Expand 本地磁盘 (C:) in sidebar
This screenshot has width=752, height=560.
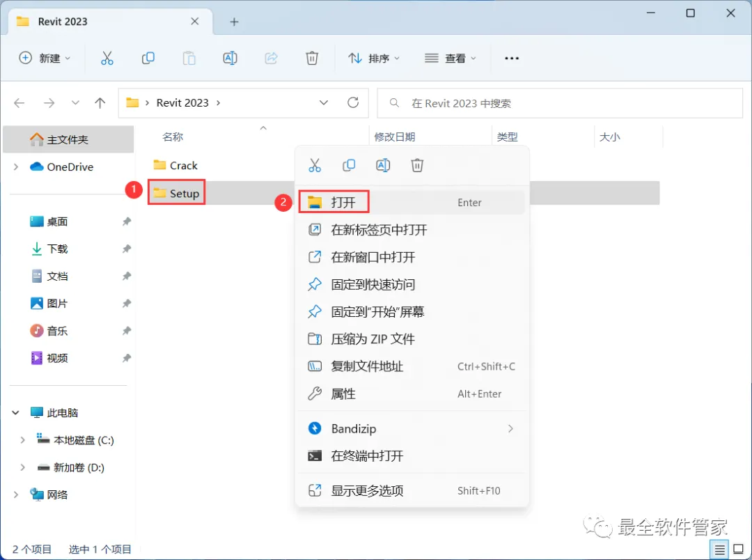point(22,440)
